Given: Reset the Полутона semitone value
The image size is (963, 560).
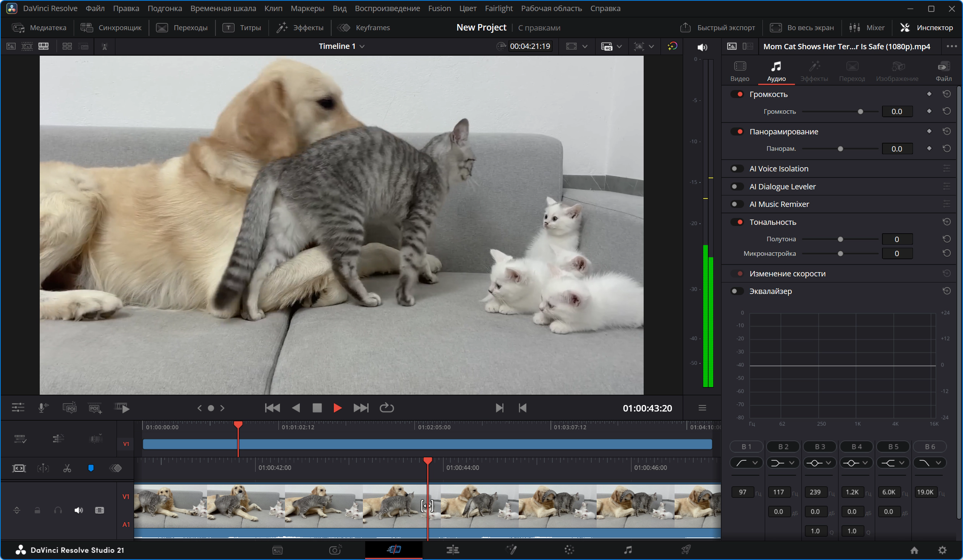Looking at the screenshot, I should point(947,239).
